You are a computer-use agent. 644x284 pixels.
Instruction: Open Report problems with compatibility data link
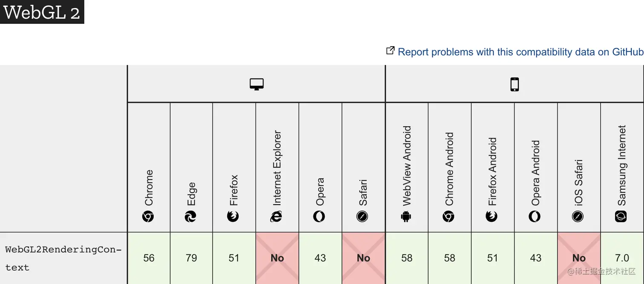pyautogui.click(x=520, y=52)
